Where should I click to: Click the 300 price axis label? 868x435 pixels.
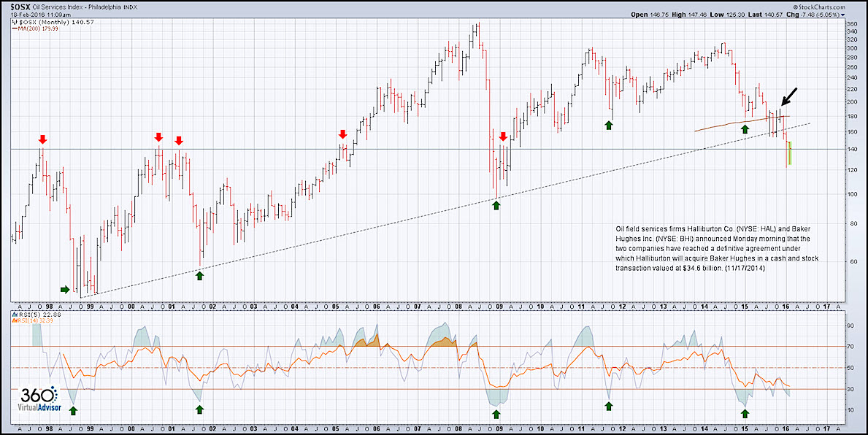(852, 48)
